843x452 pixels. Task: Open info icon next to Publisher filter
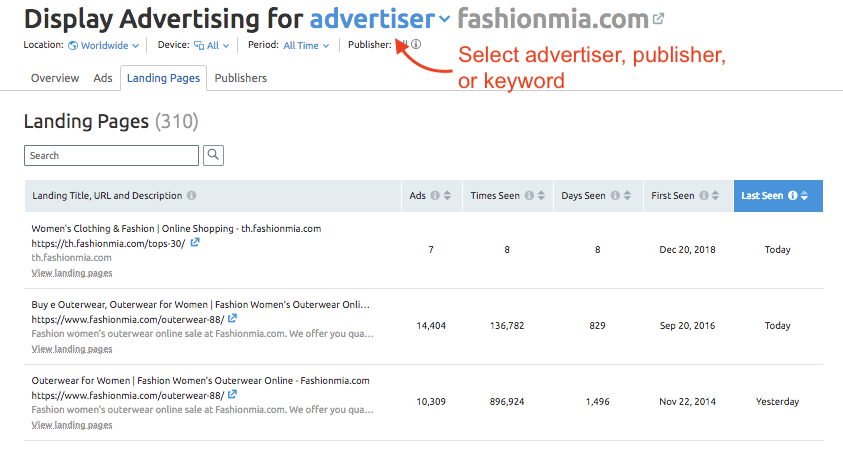click(416, 45)
